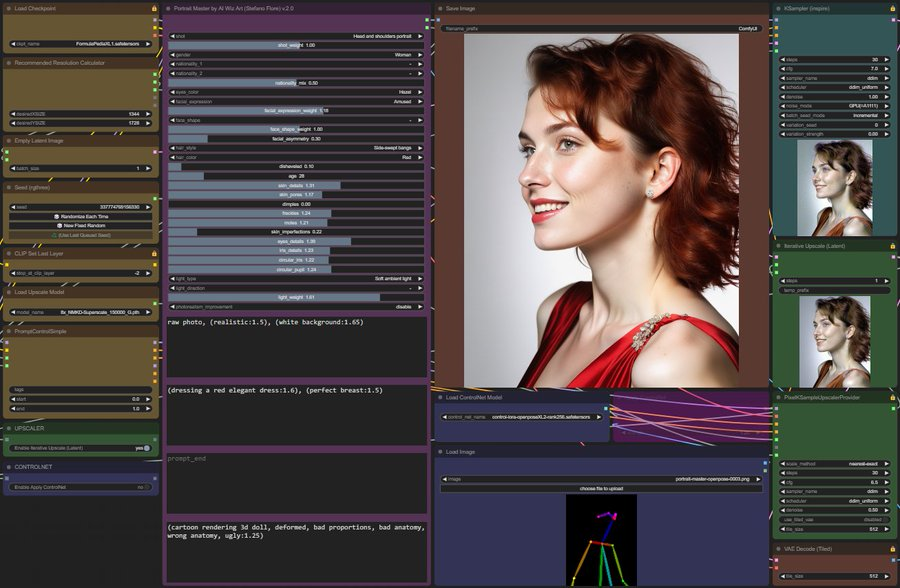Click the raw photo prompt text box
The width and height of the screenshot is (900, 588).
[297, 347]
